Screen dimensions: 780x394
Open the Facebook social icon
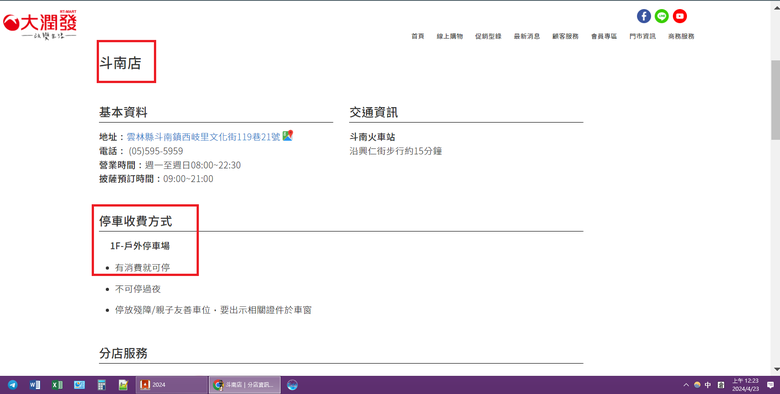[644, 16]
